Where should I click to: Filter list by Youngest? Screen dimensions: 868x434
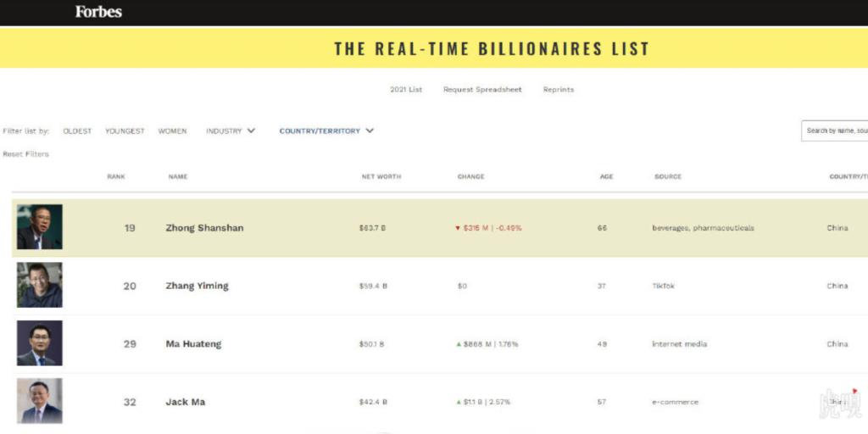coord(125,131)
